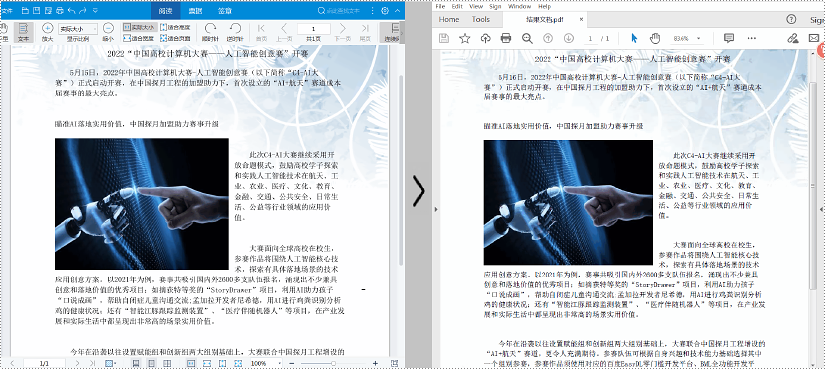
Task: Switch to Acrobat Tools tab
Action: tap(480, 19)
